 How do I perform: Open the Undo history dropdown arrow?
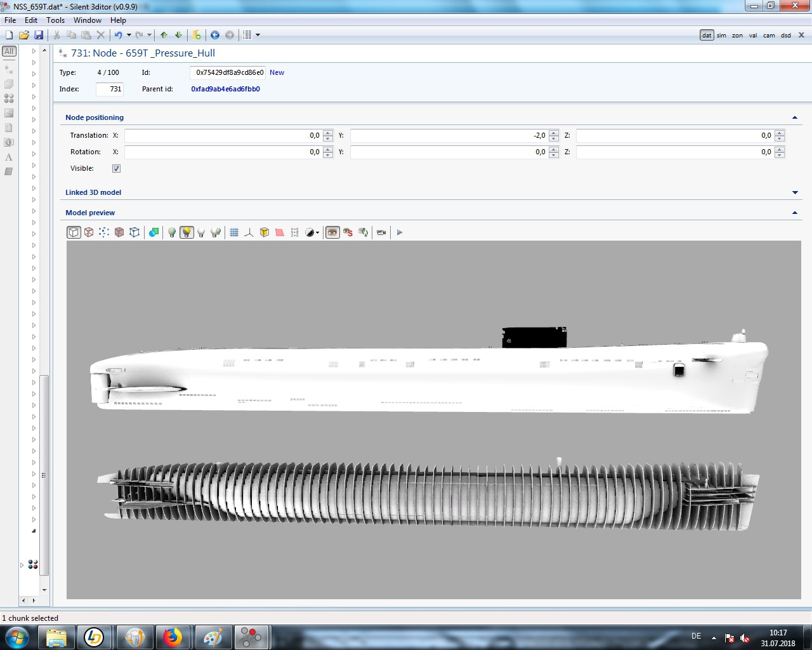(x=129, y=35)
